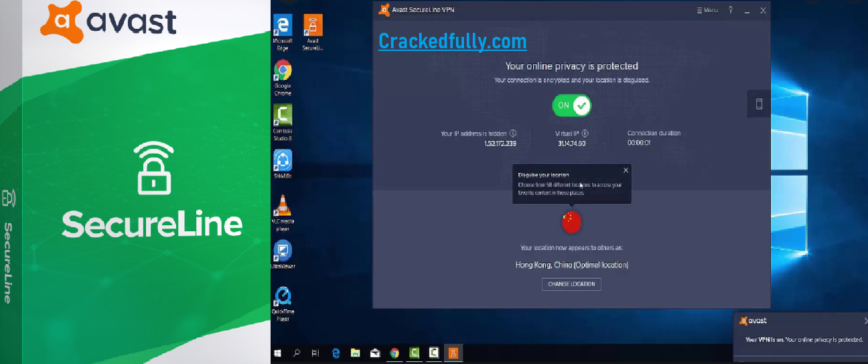Open the Mail icon on the taskbar
Screen dimensions: 868x364
click(x=375, y=353)
